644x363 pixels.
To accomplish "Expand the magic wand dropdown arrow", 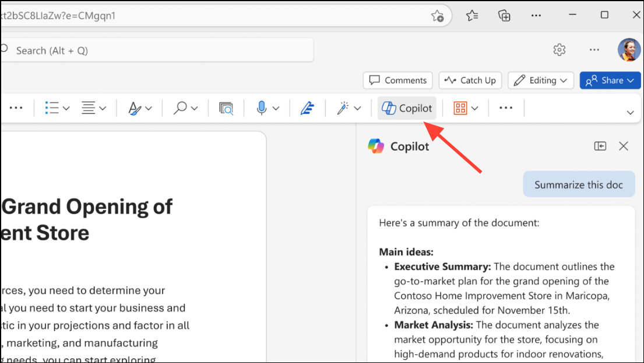I will (x=357, y=109).
